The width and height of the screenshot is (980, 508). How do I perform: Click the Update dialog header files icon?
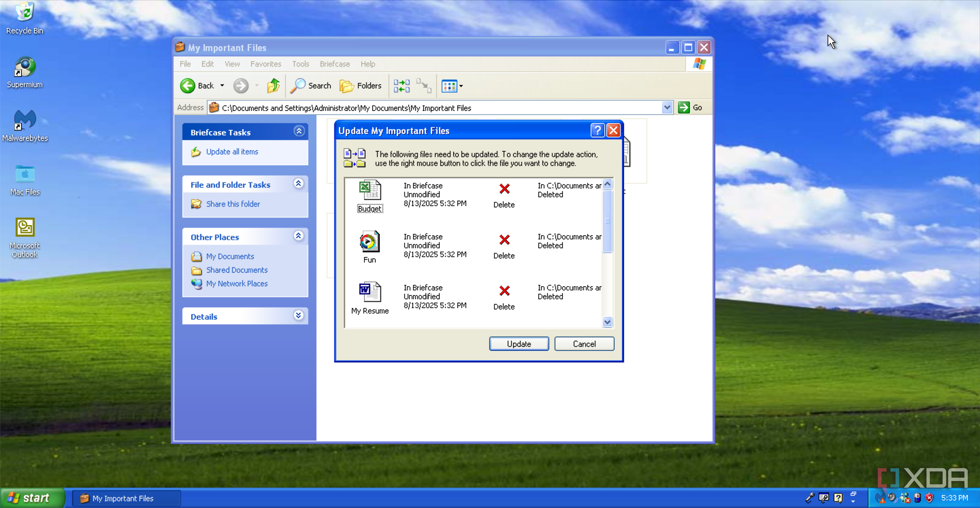[x=354, y=158]
